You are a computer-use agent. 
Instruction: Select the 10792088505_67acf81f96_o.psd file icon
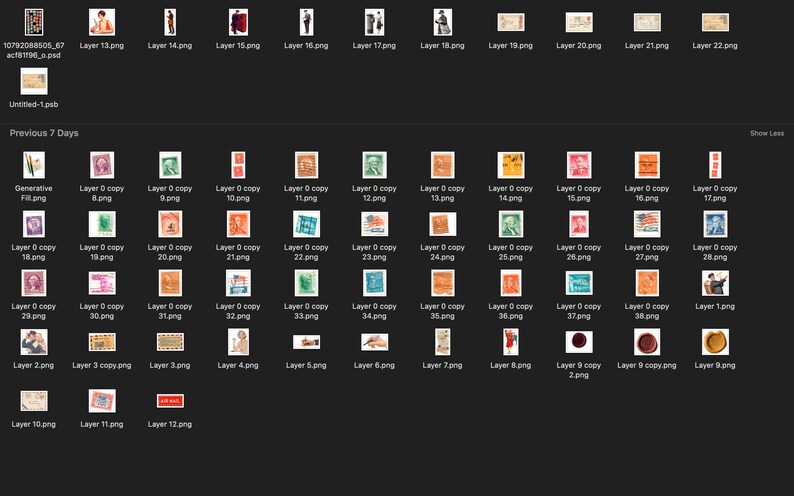click(x=34, y=22)
